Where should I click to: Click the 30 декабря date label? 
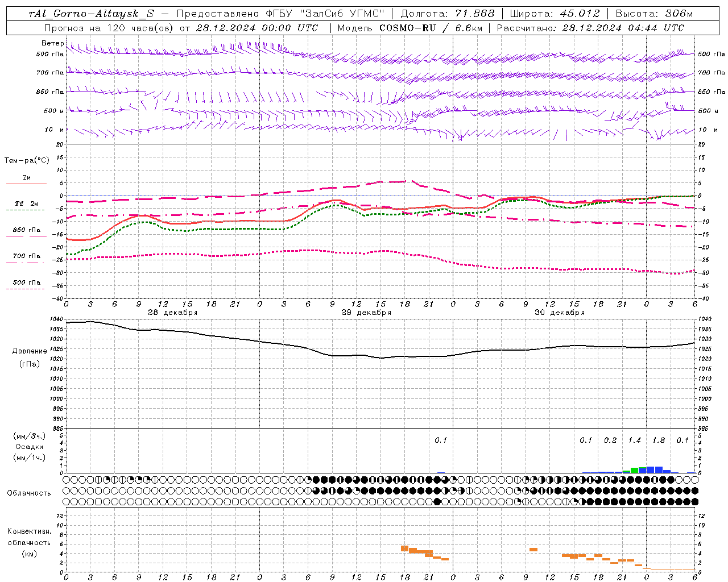coord(560,313)
